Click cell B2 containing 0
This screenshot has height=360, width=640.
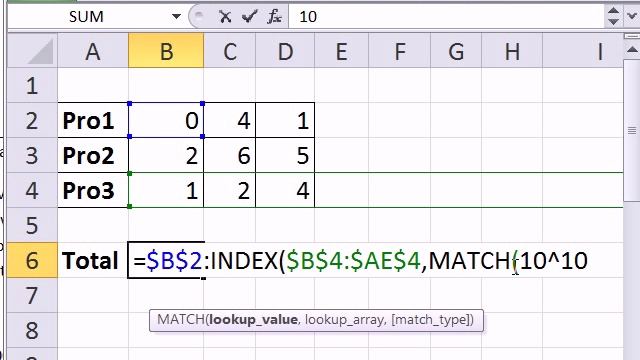(x=166, y=120)
